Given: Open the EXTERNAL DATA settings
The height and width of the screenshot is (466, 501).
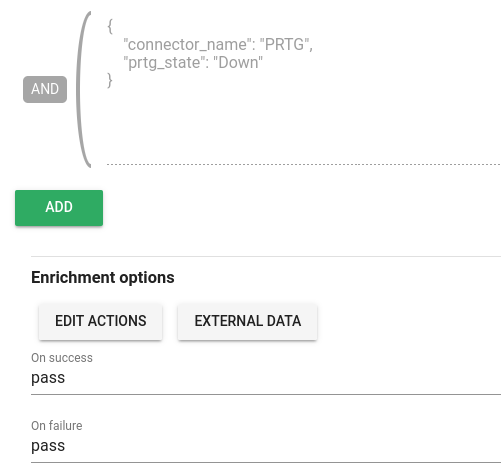Looking at the screenshot, I should point(247,321).
